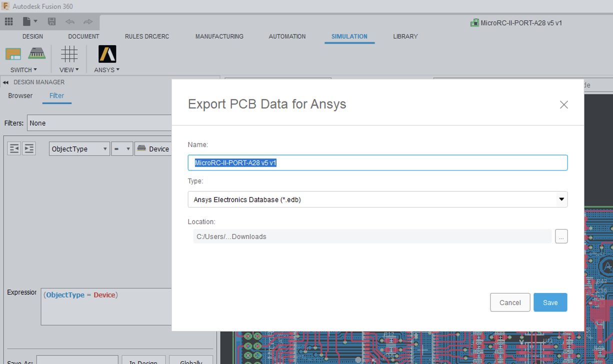Click the Save As input field
613x364 pixels.
click(x=77, y=361)
